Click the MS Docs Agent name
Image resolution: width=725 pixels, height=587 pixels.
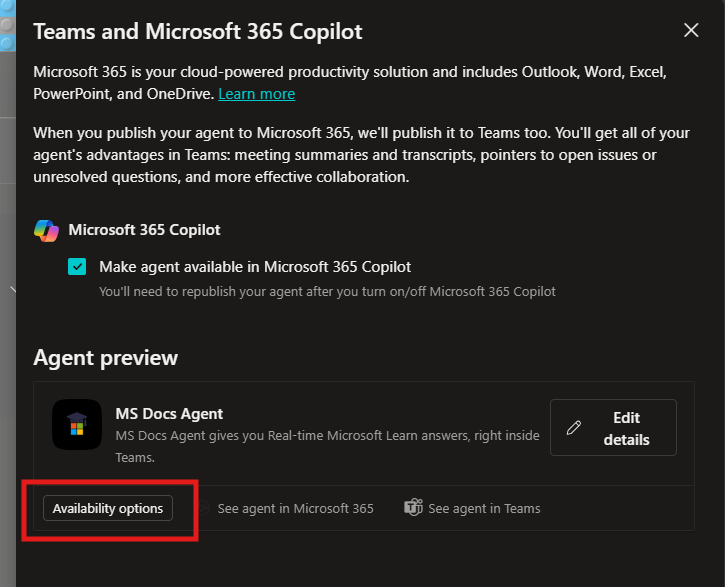[x=169, y=414]
